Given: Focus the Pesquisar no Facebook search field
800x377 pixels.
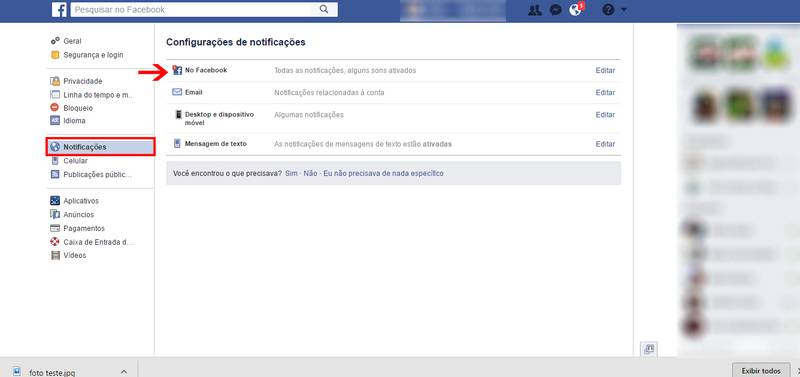Looking at the screenshot, I should pos(191,10).
